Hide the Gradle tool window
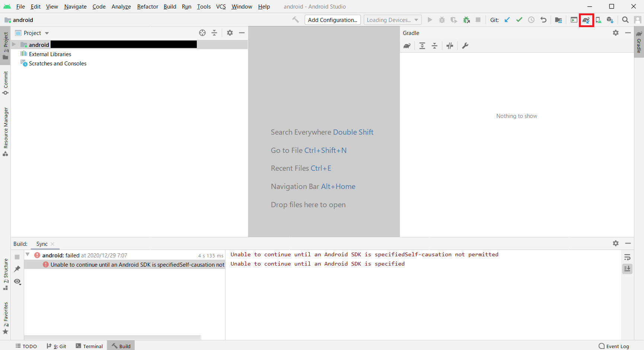This screenshot has height=350, width=644. tap(628, 33)
